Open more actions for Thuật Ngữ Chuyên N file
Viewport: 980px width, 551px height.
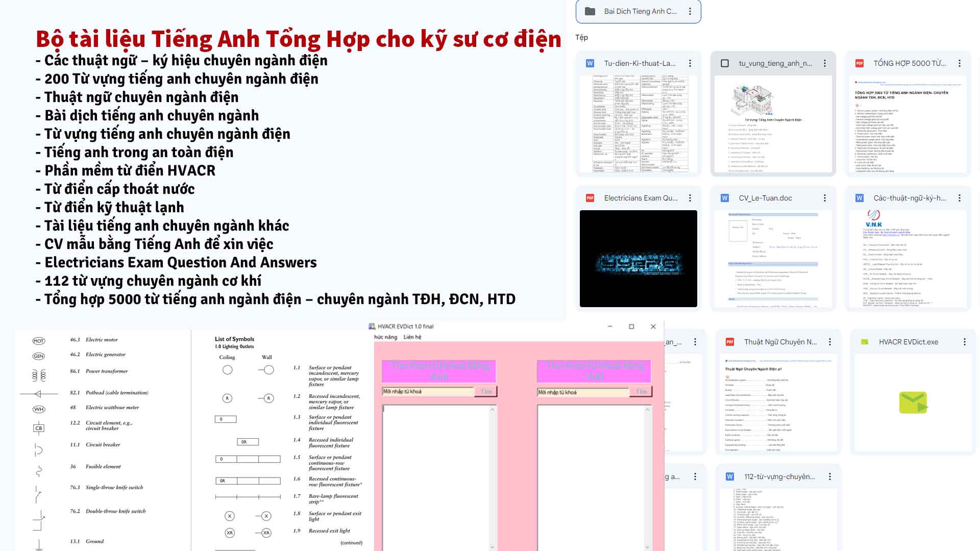point(830,342)
